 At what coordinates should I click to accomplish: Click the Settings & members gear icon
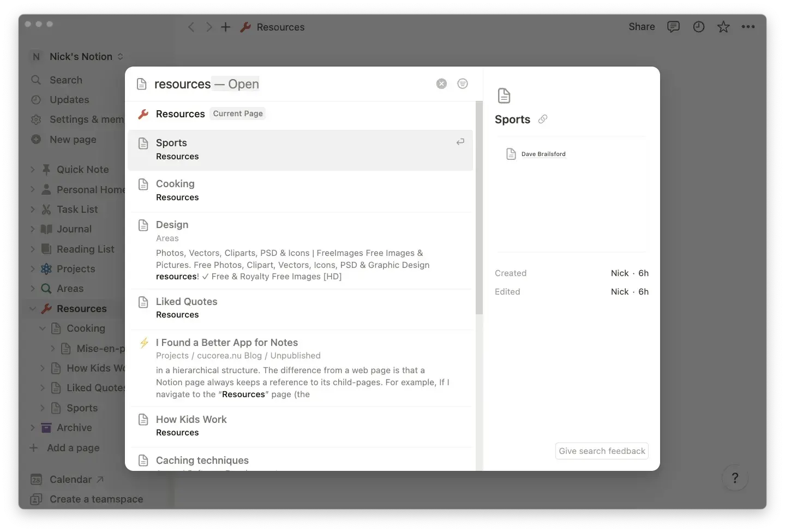[x=36, y=119]
